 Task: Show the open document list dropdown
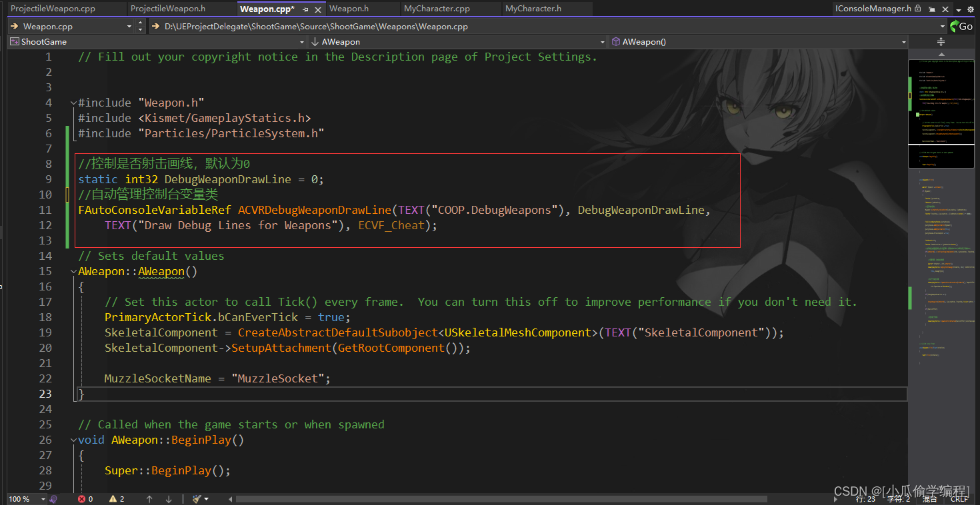[959, 9]
